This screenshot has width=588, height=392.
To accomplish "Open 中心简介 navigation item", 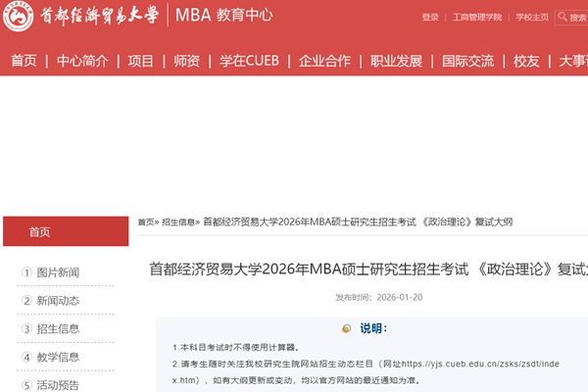I will coord(82,61).
